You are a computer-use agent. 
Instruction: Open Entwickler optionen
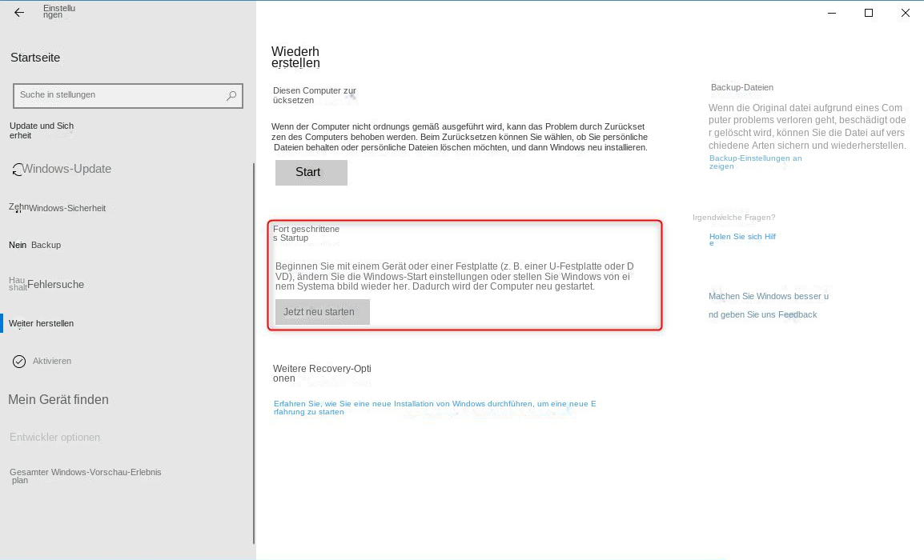(54, 438)
